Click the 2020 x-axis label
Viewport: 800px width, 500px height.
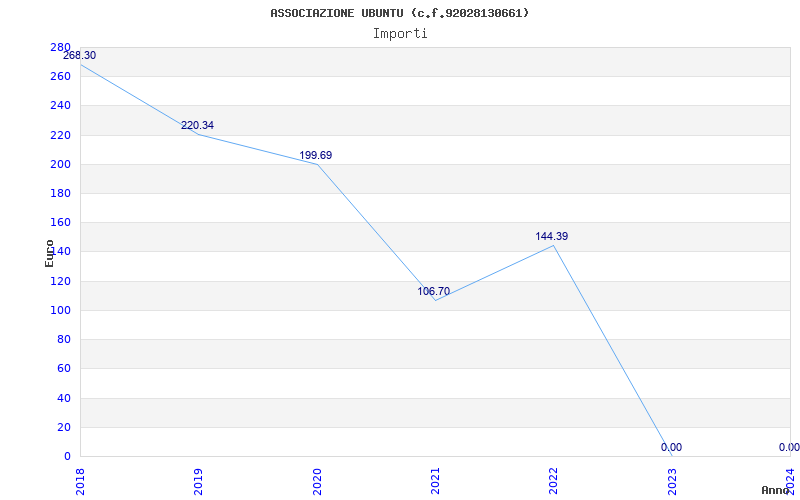(x=317, y=482)
